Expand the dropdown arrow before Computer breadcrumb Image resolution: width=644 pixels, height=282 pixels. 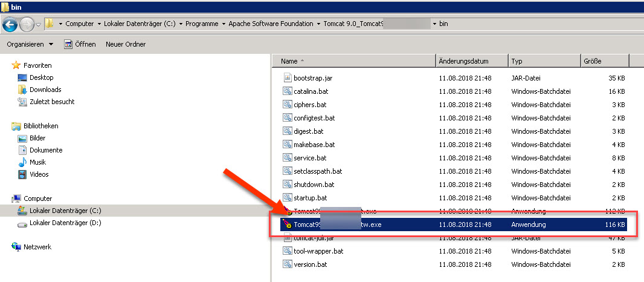point(60,24)
